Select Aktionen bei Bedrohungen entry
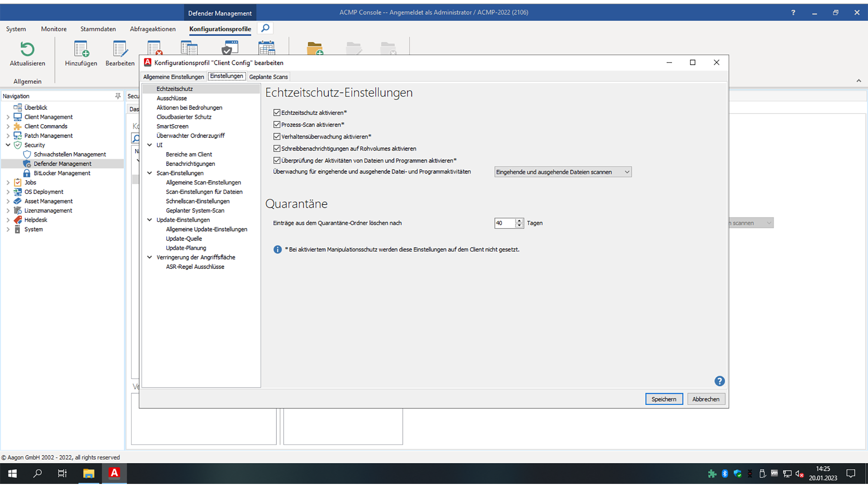This screenshot has height=488, width=868. click(189, 108)
